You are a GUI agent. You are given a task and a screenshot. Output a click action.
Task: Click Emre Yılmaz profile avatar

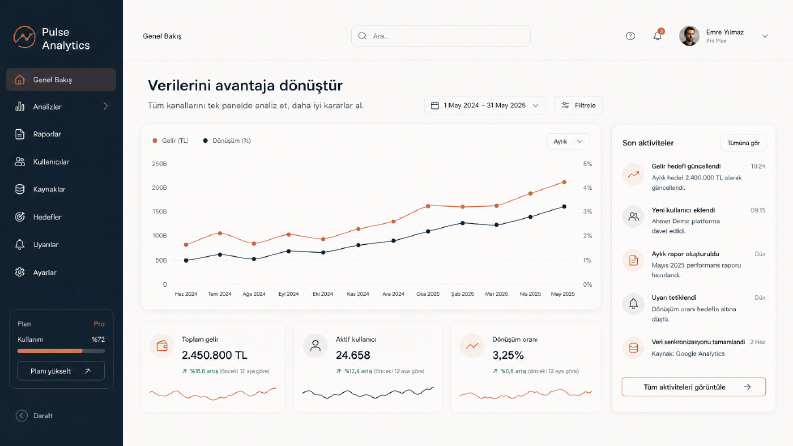click(689, 36)
